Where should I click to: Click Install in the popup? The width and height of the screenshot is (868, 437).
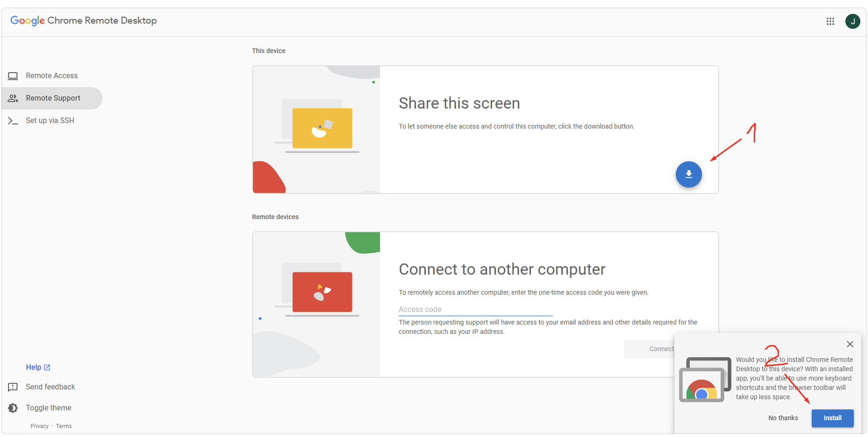832,418
